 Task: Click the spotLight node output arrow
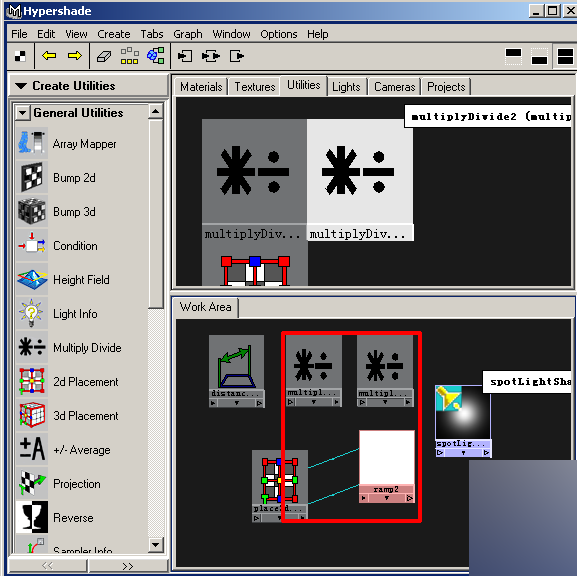[486, 453]
